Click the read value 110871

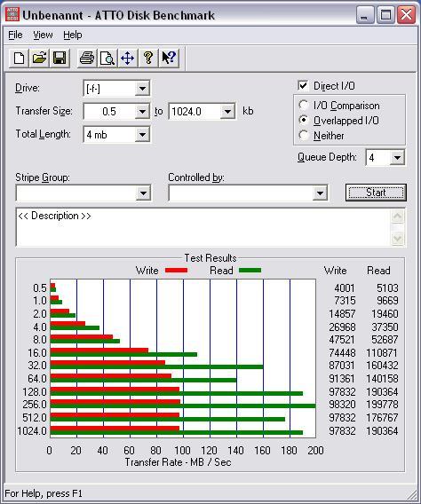point(382,353)
